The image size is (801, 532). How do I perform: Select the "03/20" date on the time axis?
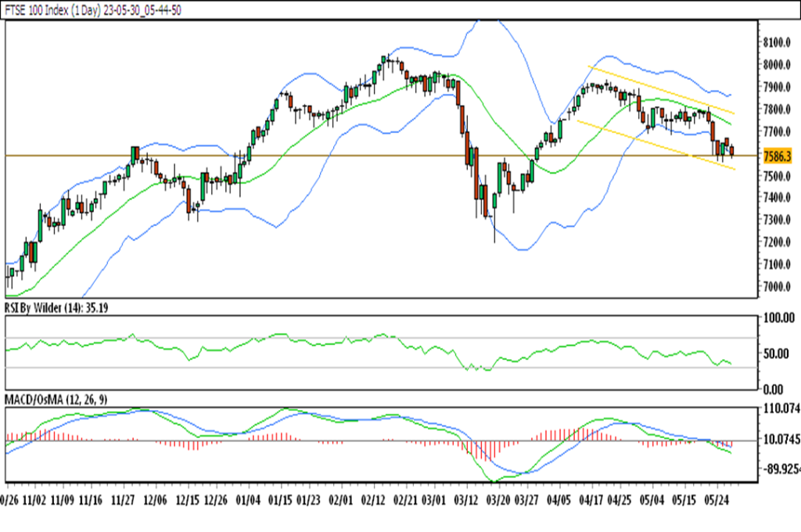tap(497, 500)
